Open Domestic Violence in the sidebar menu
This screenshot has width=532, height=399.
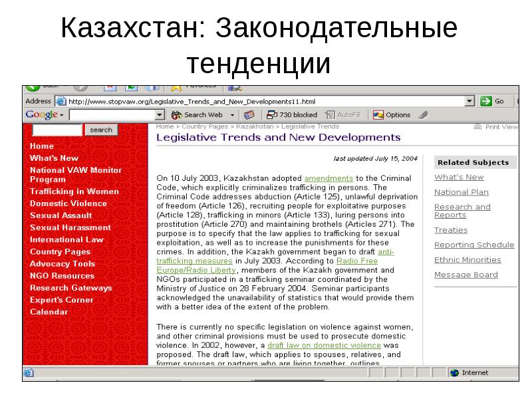pyautogui.click(x=68, y=203)
